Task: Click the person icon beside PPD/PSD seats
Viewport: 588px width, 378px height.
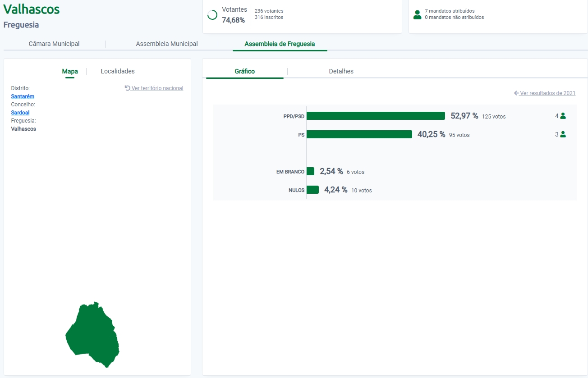Action: click(x=563, y=116)
